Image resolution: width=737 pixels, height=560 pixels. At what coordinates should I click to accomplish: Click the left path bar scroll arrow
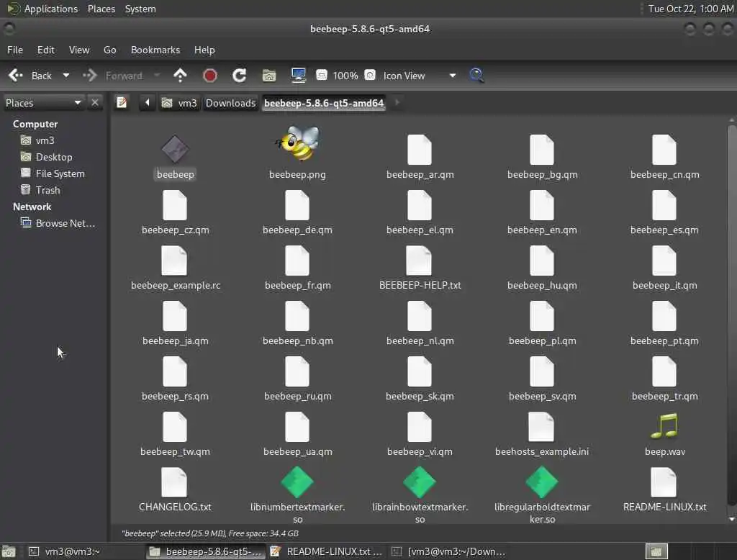click(x=147, y=102)
